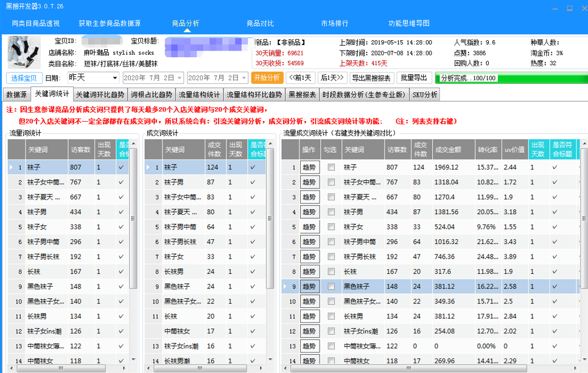Click the 选择宝贝 button
The image size is (588, 373).
(x=23, y=78)
